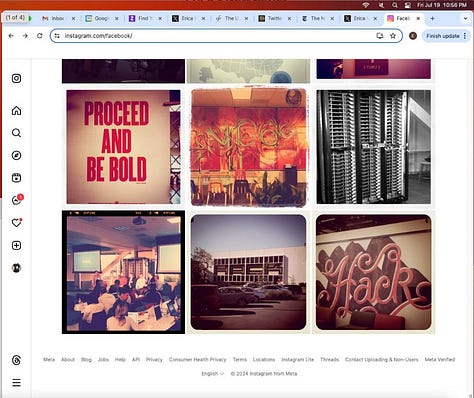Click the browser Forward arrow
Viewport: 474px width, 398px height.
[x=25, y=36]
